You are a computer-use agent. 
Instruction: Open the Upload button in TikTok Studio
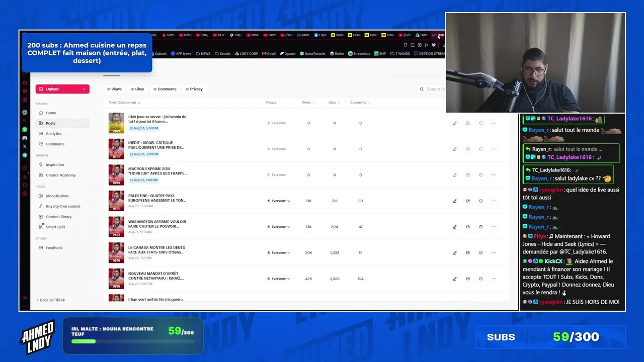[62, 89]
